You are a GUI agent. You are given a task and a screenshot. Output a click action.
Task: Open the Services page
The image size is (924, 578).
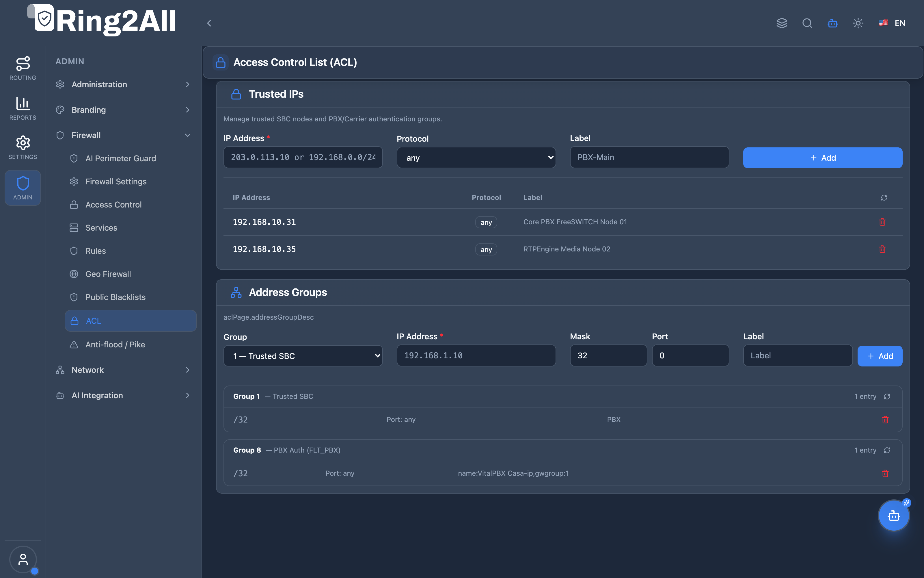[x=131, y=228]
